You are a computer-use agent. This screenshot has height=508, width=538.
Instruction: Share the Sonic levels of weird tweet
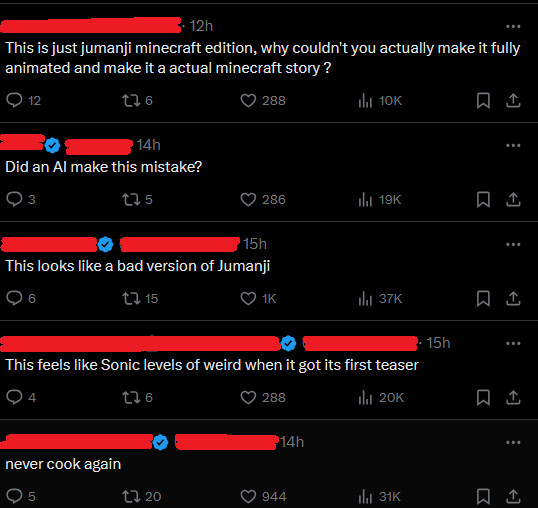[x=513, y=397]
